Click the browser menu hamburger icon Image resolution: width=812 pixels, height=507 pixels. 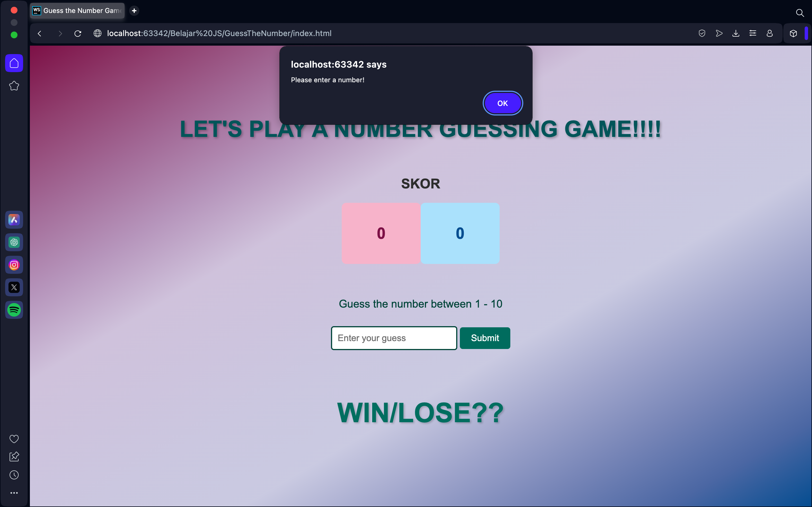(x=753, y=33)
